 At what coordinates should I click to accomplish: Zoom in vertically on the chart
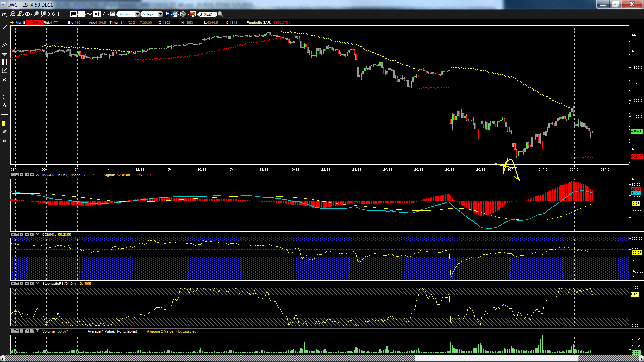(x=36, y=14)
